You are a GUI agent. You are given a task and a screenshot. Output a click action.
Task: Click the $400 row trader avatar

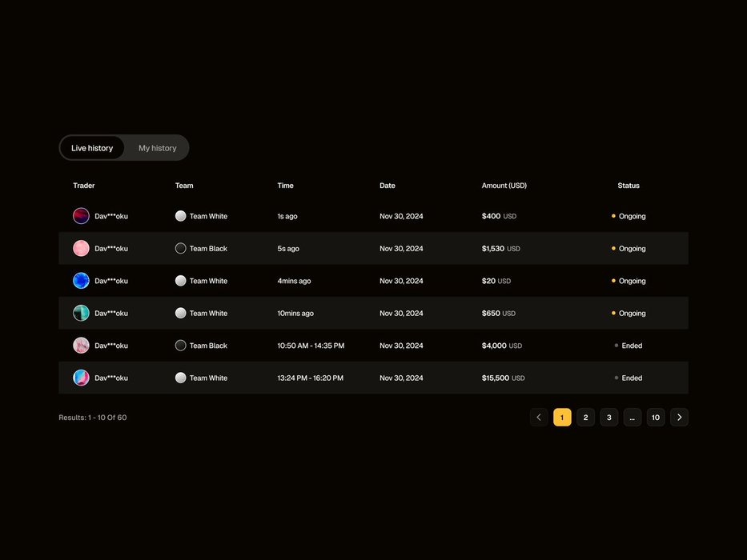[81, 216]
